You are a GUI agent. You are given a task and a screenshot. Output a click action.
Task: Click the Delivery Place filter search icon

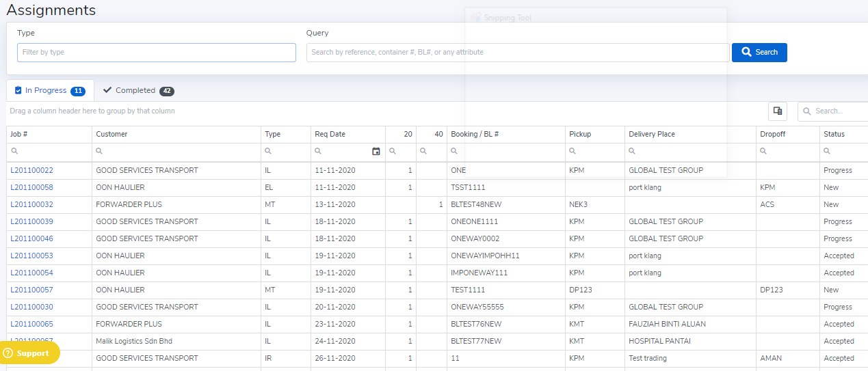[x=633, y=152]
